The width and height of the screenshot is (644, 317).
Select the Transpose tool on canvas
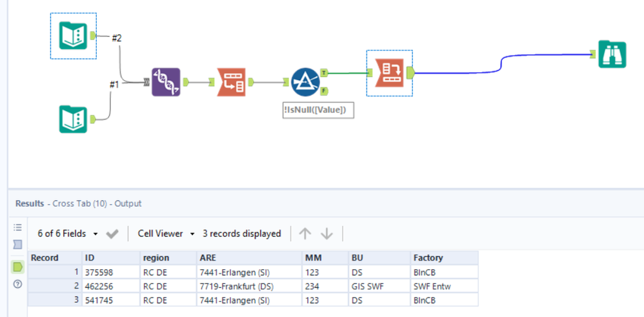pyautogui.click(x=231, y=82)
